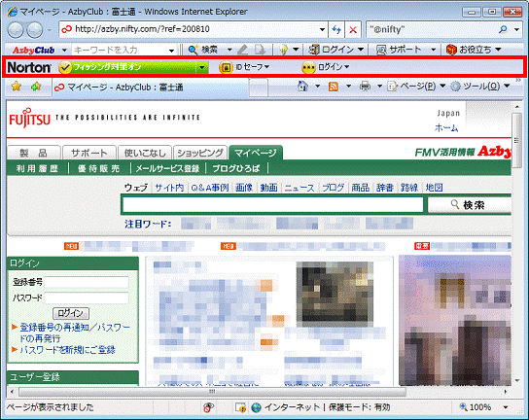
Task: Click the popup blocker status bar icon
Action: (x=208, y=407)
